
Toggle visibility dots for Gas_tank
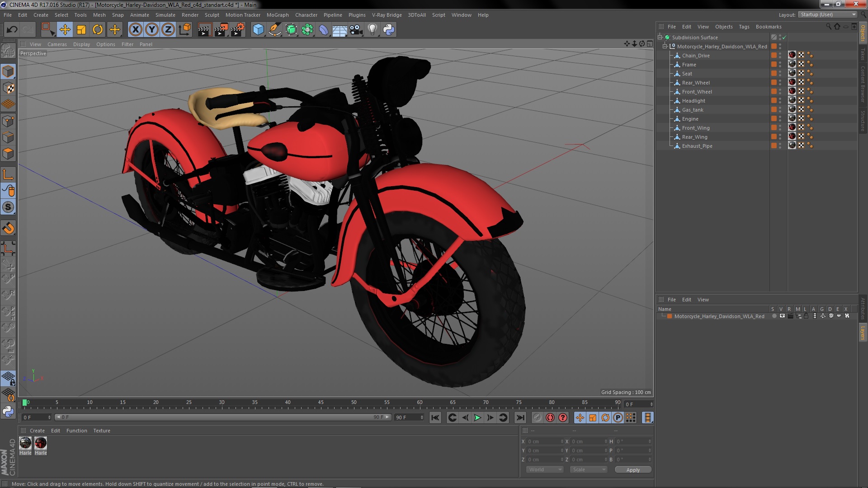click(x=780, y=110)
